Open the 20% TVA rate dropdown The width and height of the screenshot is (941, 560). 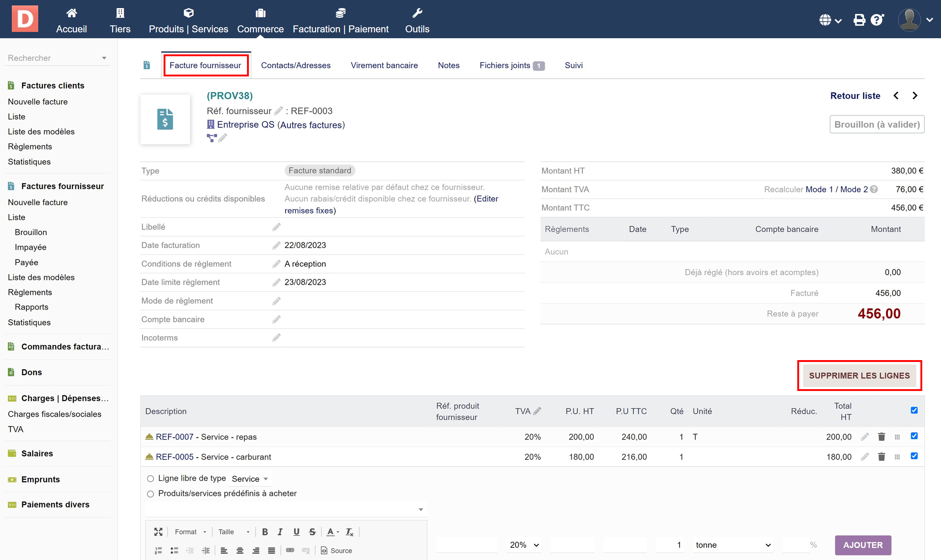(x=524, y=545)
